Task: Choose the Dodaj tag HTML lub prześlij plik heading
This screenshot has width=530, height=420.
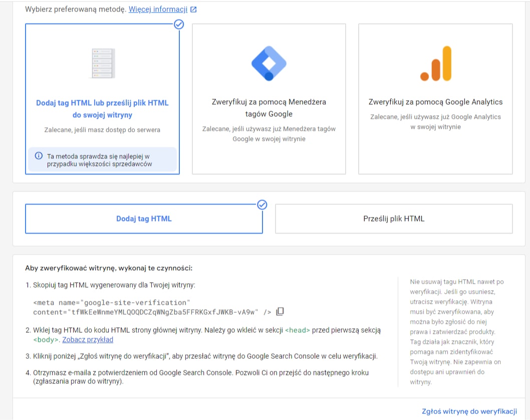Action: point(102,109)
